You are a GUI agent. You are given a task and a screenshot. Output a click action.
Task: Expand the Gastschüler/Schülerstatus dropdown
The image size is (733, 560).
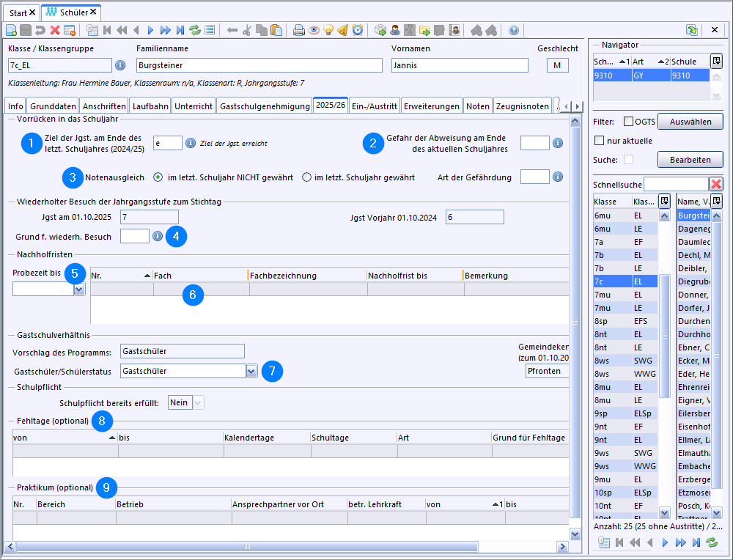(x=251, y=372)
